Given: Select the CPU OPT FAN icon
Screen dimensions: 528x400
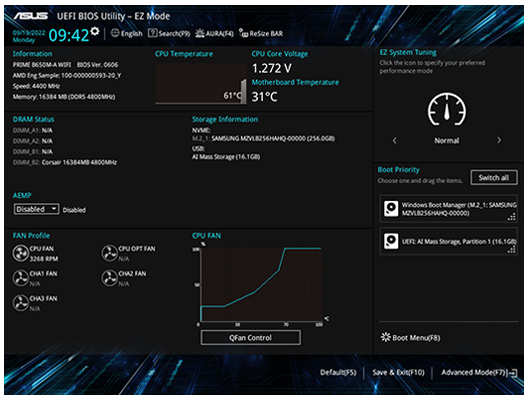Looking at the screenshot, I should pyautogui.click(x=109, y=254).
